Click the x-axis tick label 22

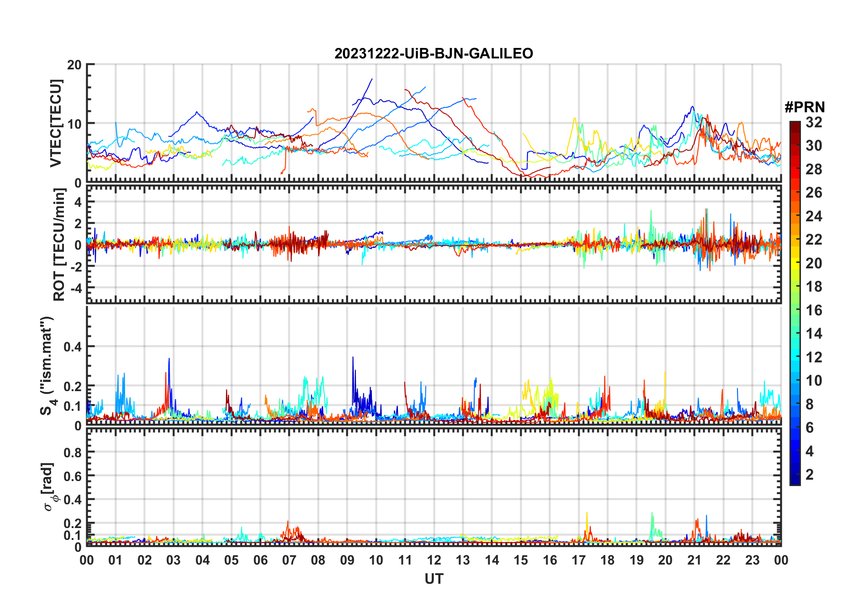723,560
